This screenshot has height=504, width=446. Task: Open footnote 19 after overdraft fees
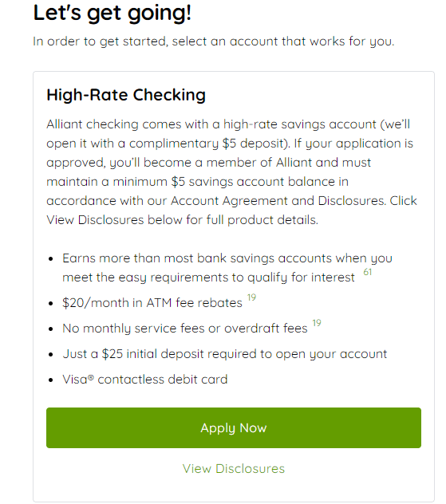tap(317, 323)
